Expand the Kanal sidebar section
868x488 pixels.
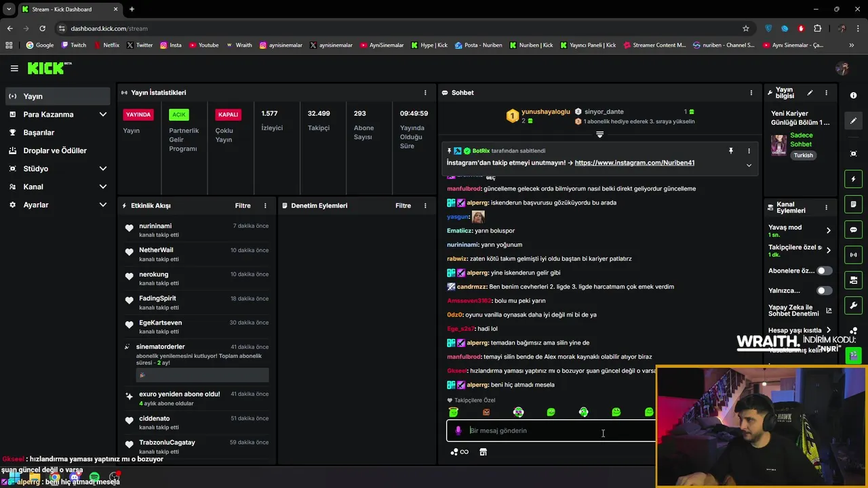[102, 186]
